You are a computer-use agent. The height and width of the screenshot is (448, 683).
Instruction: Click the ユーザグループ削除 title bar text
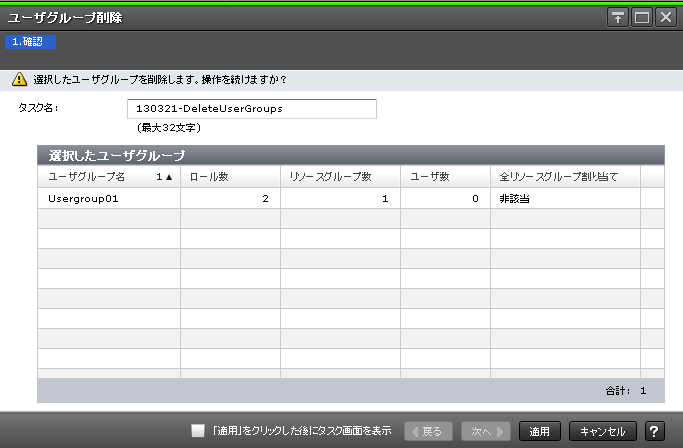[x=65, y=18]
